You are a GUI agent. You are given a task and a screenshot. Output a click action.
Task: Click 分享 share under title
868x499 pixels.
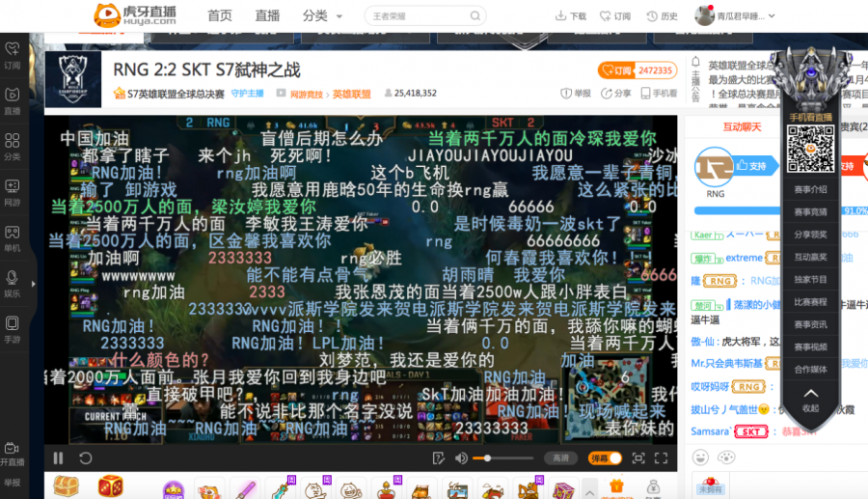click(x=615, y=93)
